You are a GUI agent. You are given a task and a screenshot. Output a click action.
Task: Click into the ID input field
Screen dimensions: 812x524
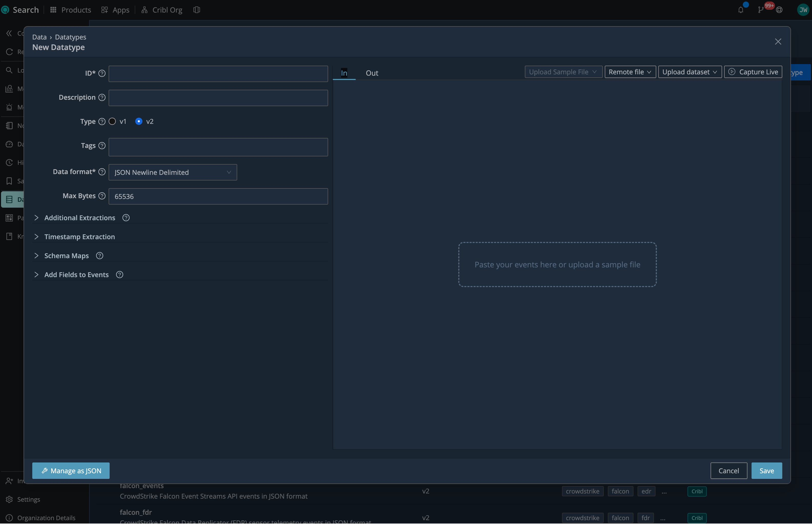[218, 74]
